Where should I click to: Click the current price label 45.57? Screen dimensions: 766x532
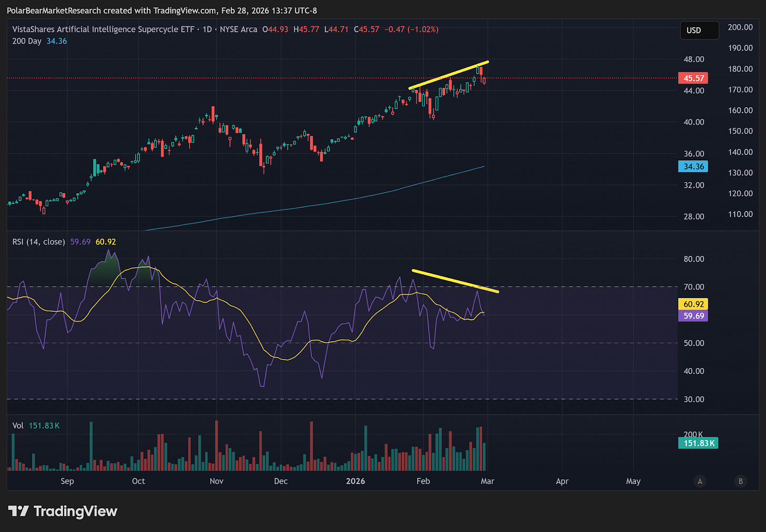tap(693, 78)
